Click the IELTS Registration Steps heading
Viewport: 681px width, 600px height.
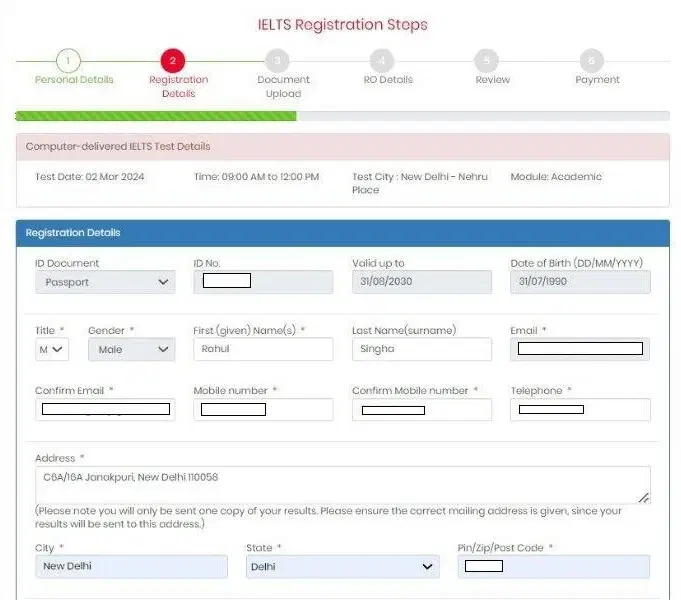click(343, 25)
